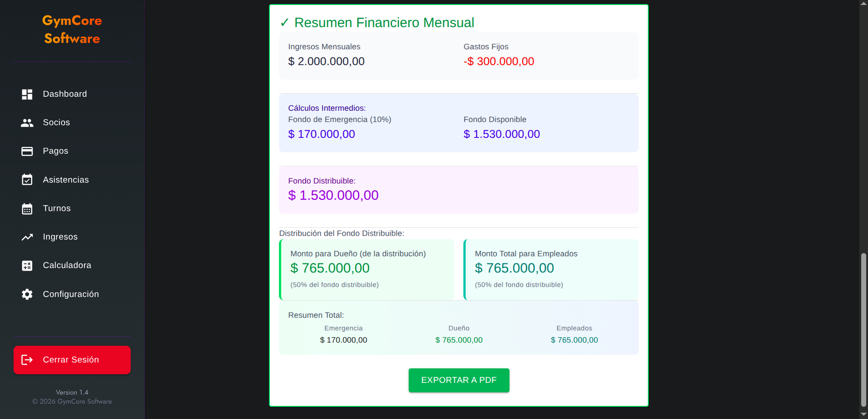
Task: Click the Cálculos Intermedios label
Action: click(x=327, y=108)
